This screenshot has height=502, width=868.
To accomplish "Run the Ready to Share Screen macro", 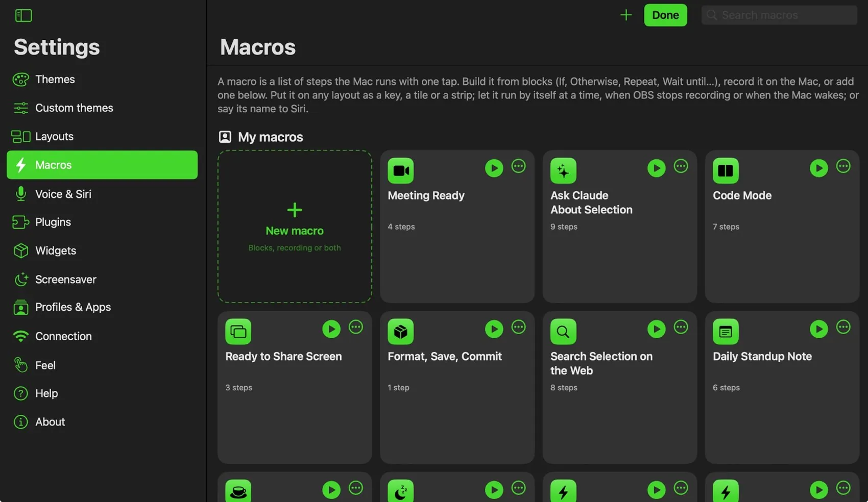I will click(331, 329).
